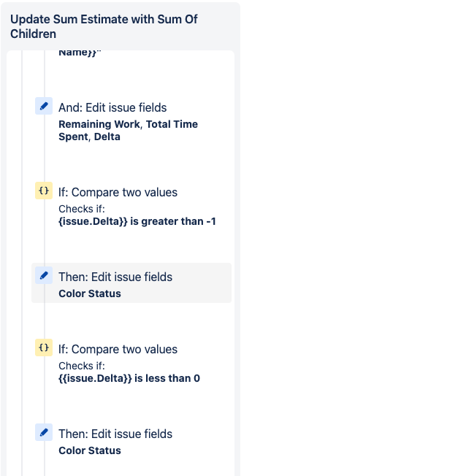This screenshot has height=476, width=458.
Task: Click the pencil icon beside And: Edit issue fields
Action: click(44, 106)
